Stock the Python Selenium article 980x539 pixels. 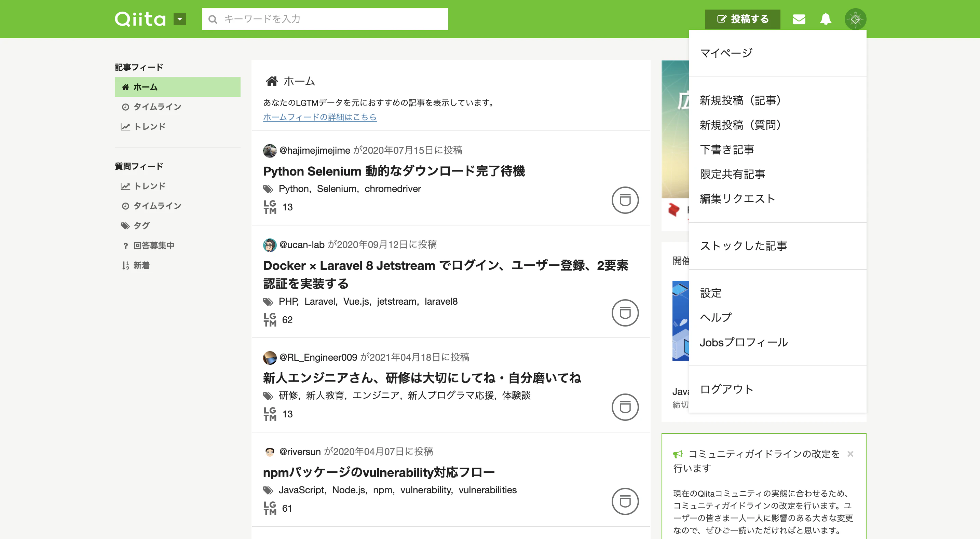625,200
